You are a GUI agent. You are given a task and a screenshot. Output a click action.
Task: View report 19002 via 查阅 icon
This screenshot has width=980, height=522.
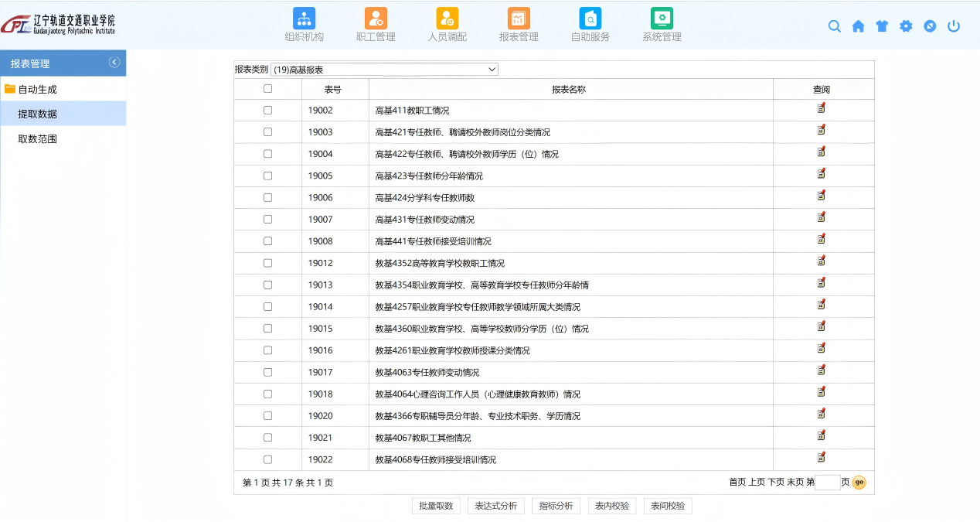tap(822, 109)
